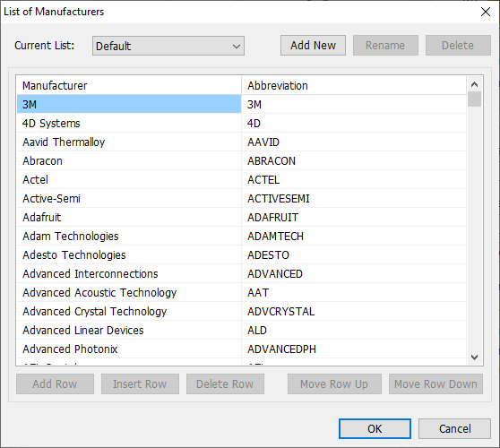The image size is (500, 448).
Task: Click the ADESTO abbreviation cell
Action: 354,254
